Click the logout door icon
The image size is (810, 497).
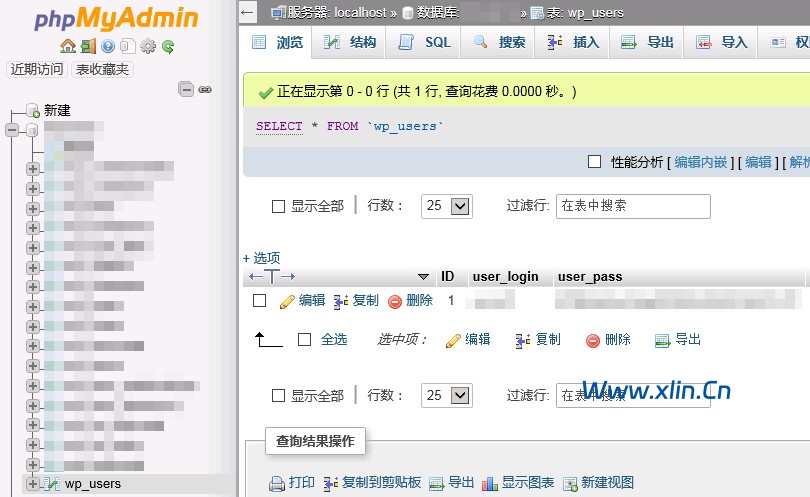(x=88, y=46)
